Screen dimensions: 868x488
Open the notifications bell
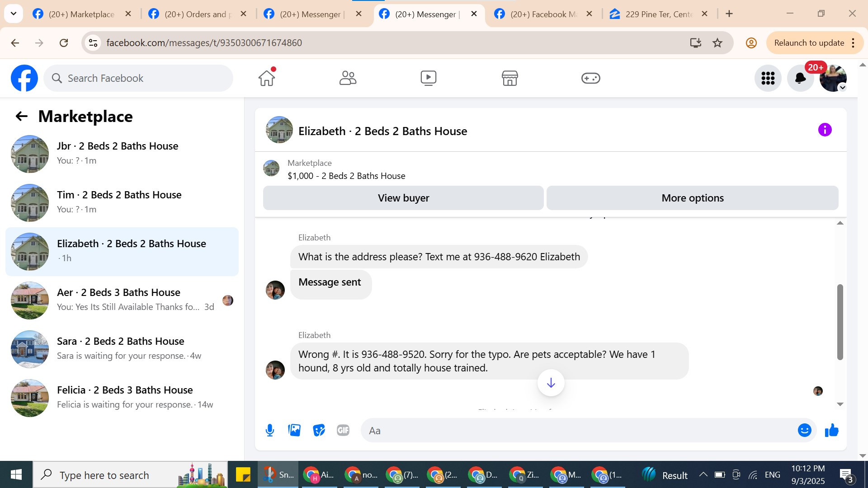(800, 78)
